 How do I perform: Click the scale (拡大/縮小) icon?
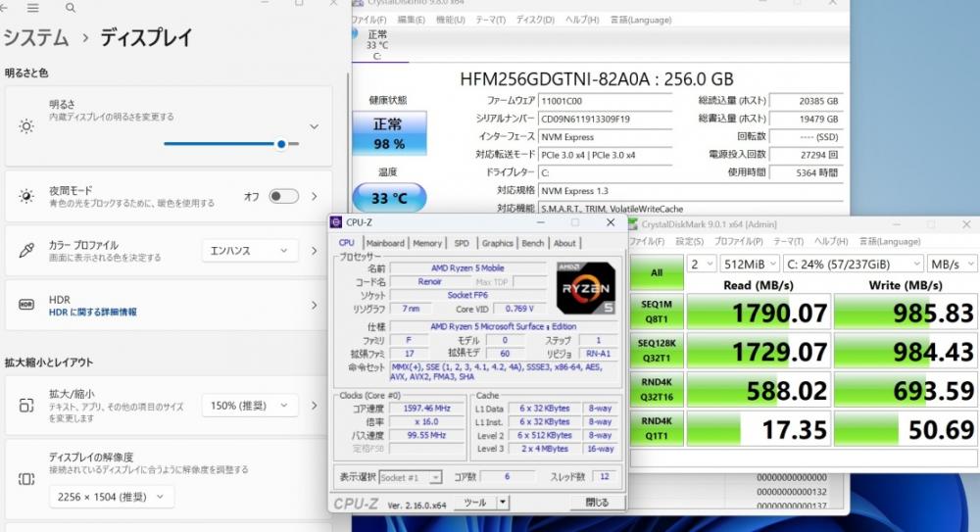click(26, 406)
